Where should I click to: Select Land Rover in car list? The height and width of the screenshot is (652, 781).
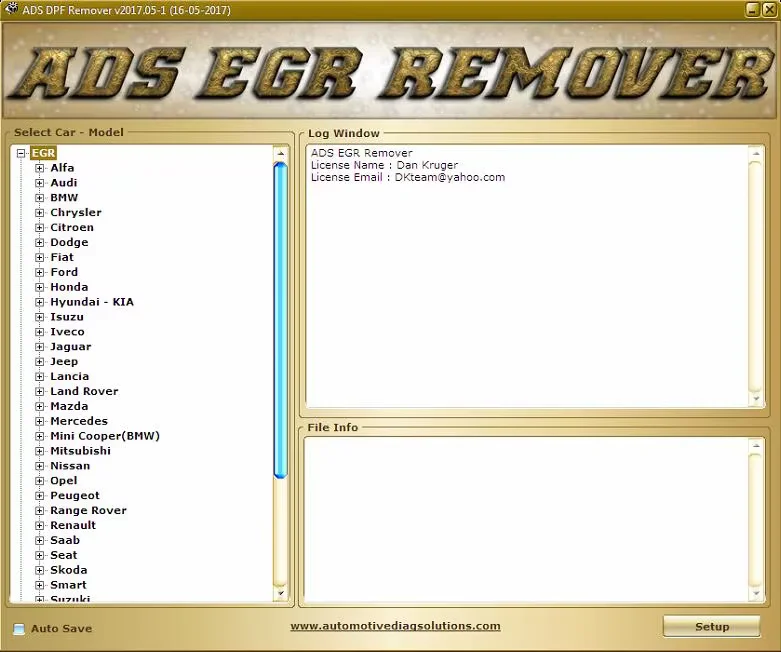coord(84,391)
